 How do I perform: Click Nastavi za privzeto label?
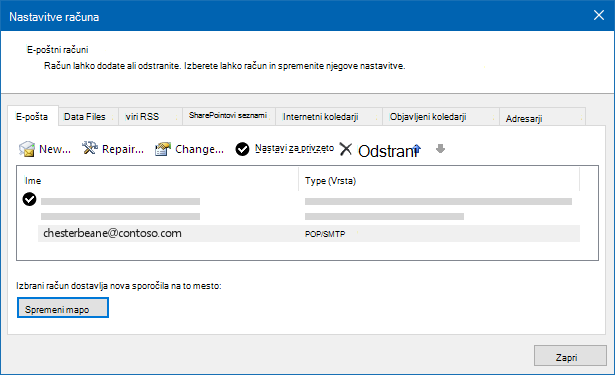point(294,148)
